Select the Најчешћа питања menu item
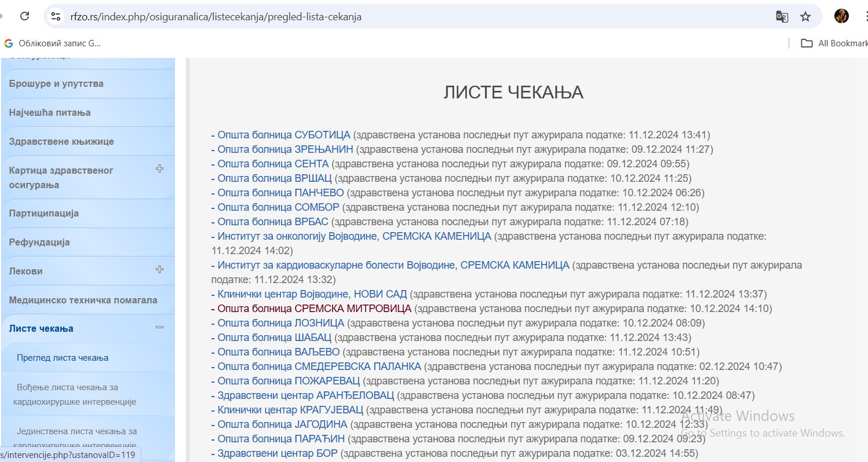The width and height of the screenshot is (868, 462). [x=50, y=112]
